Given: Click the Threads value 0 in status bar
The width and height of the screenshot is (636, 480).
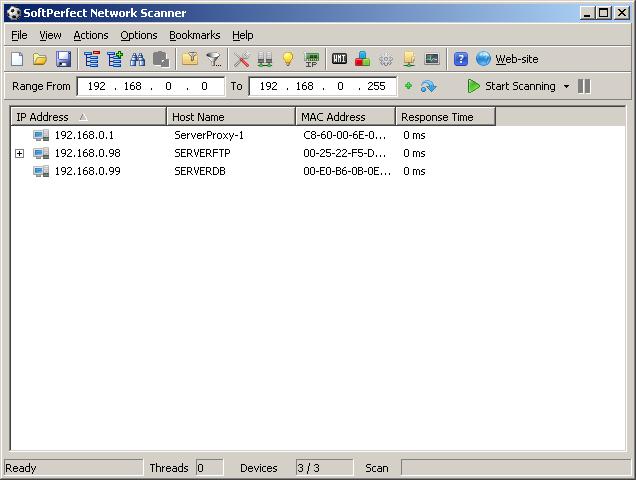Looking at the screenshot, I should [x=209, y=468].
